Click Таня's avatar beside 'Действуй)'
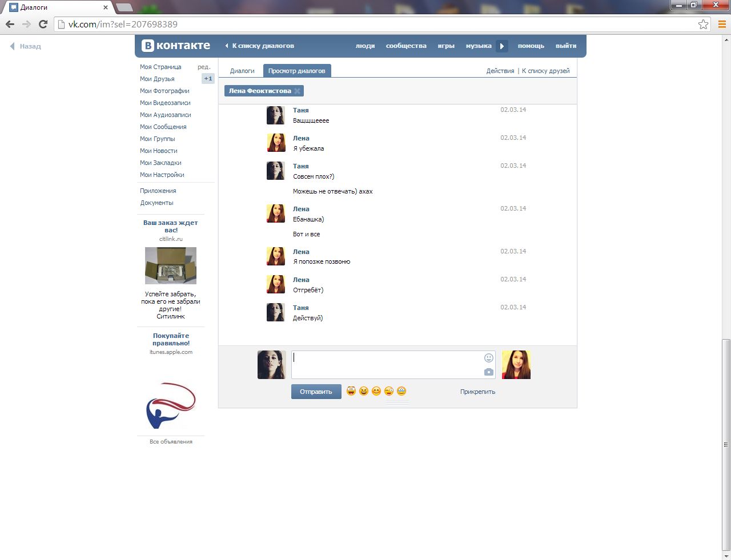Viewport: 731px width, 560px height. [276, 313]
